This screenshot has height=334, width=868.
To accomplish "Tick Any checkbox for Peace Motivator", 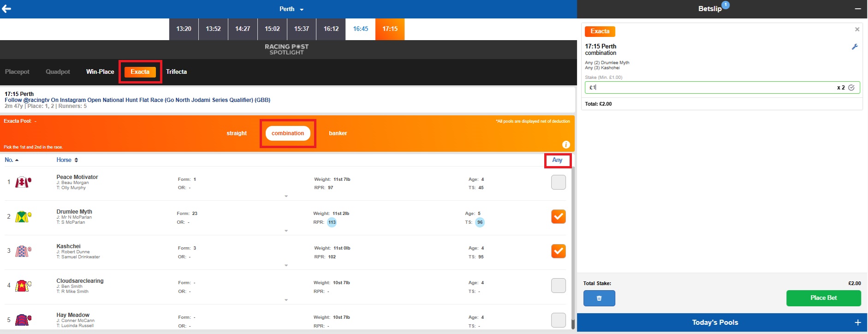I will click(x=559, y=182).
